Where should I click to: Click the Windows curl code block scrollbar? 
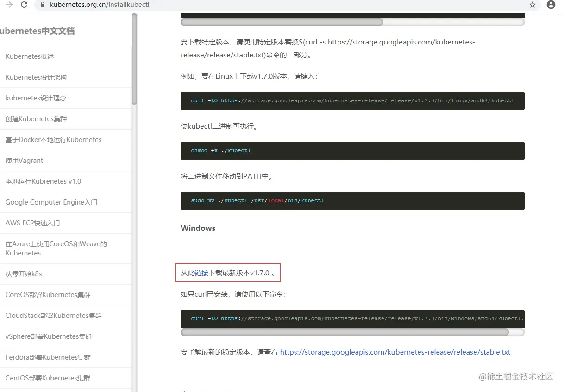tap(345, 332)
